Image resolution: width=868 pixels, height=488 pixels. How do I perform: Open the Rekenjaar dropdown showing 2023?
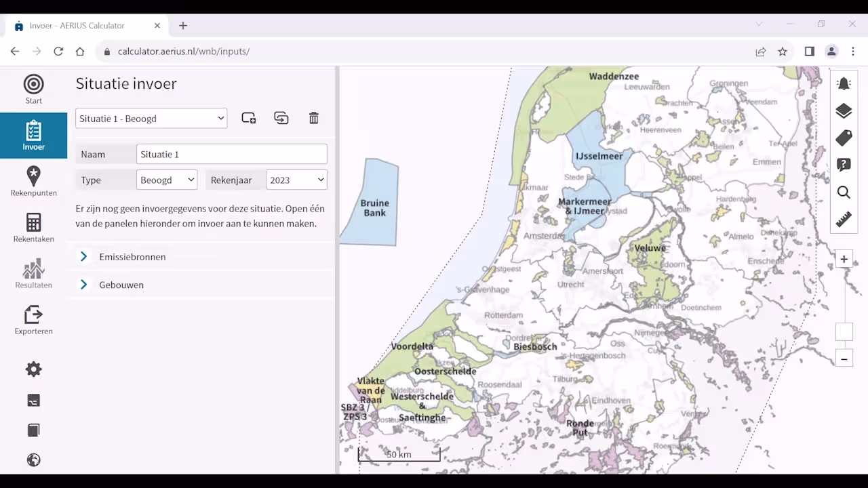(296, 180)
